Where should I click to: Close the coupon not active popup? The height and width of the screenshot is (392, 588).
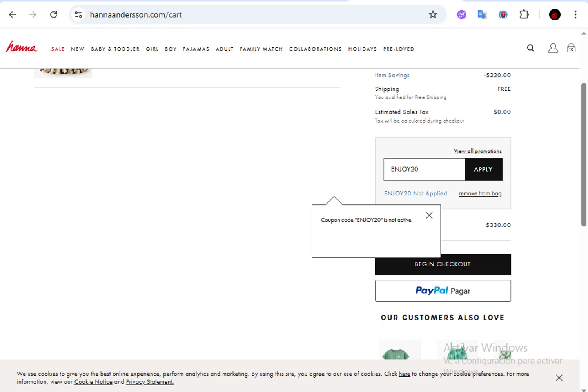[x=429, y=215]
